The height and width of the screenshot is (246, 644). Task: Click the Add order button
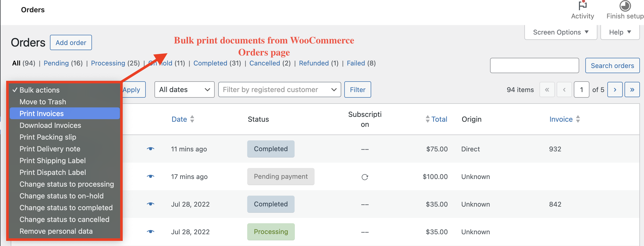pos(71,43)
